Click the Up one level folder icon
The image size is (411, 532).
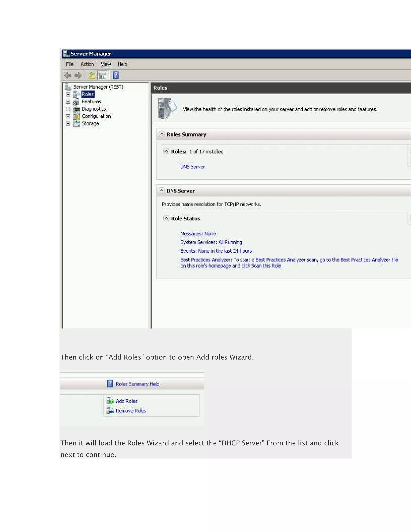(92, 75)
